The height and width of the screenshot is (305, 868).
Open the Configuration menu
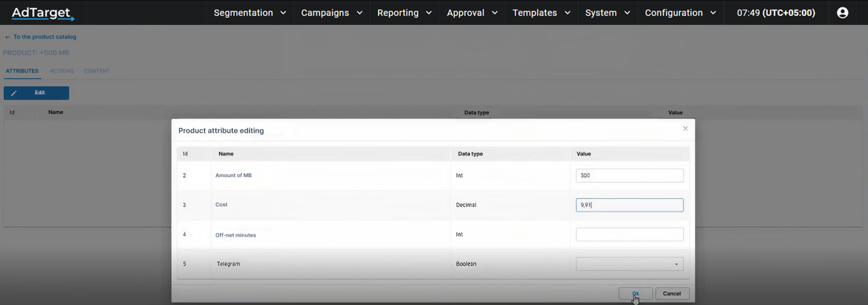(680, 13)
